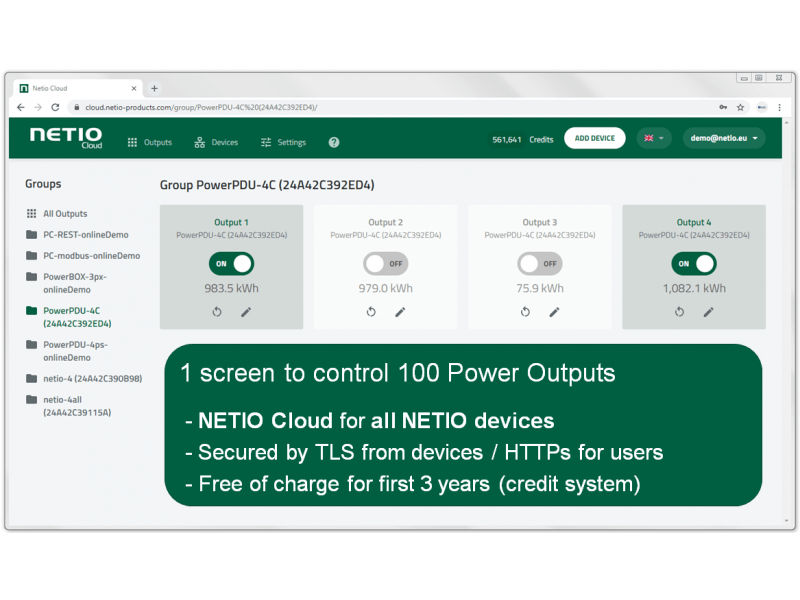800x600 pixels.
Task: Click the NETIO Cloud logo
Action: click(x=66, y=138)
